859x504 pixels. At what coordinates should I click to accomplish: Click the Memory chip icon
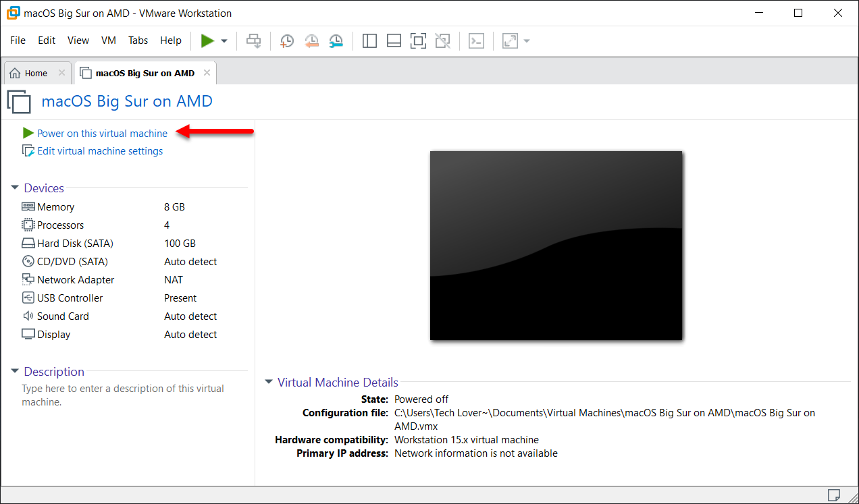28,207
